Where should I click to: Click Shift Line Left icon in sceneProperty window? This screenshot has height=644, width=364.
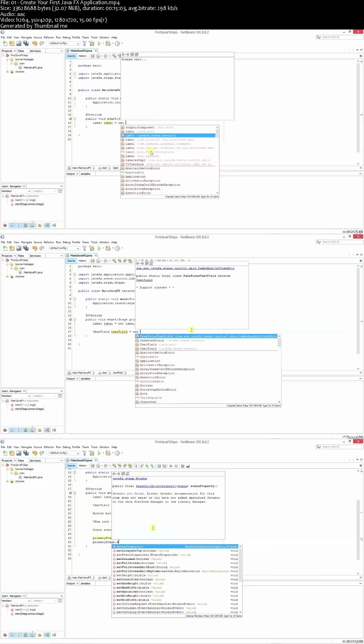pyautogui.click(x=159, y=466)
